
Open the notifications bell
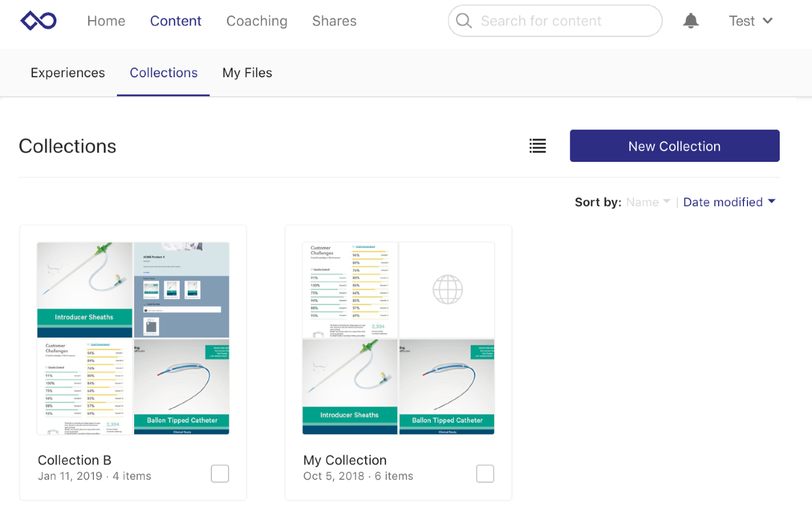[690, 20]
